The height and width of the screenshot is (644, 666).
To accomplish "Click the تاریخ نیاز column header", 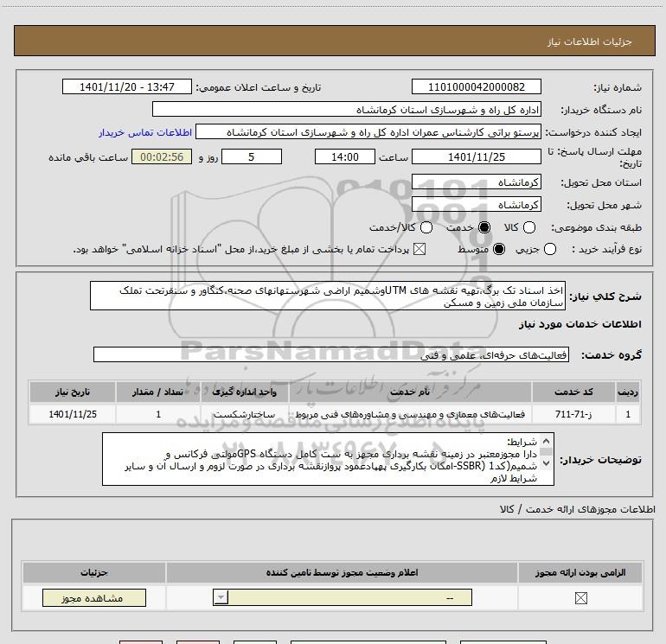I will point(73,392).
